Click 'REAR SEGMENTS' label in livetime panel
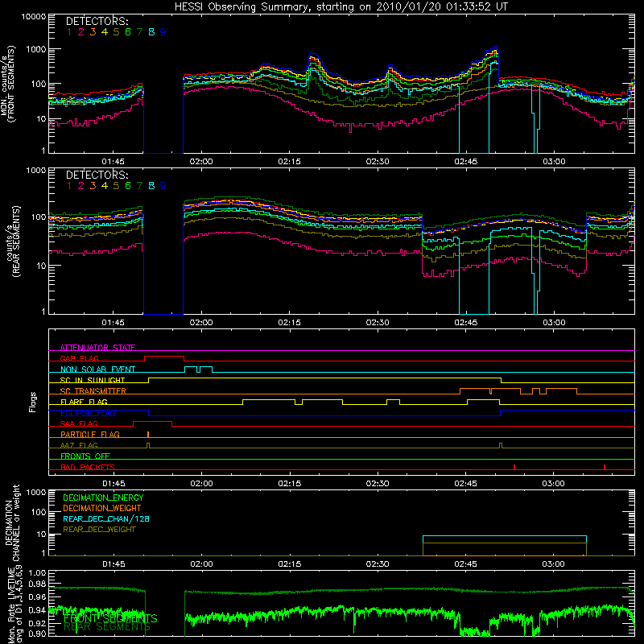Image resolution: width=644 pixels, height=644 pixels. coord(107,627)
